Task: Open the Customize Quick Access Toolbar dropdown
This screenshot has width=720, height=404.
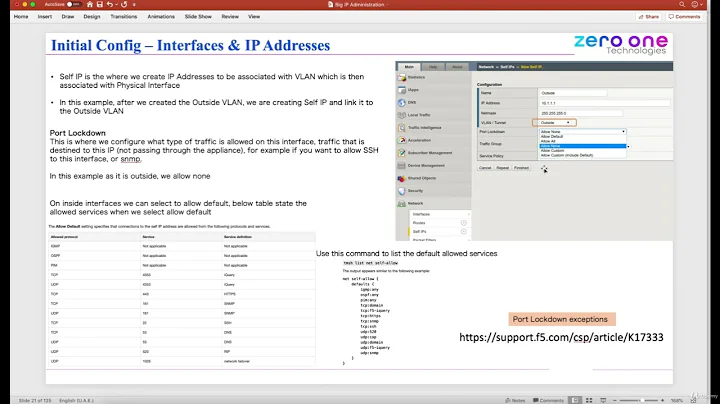Action: 134,4
